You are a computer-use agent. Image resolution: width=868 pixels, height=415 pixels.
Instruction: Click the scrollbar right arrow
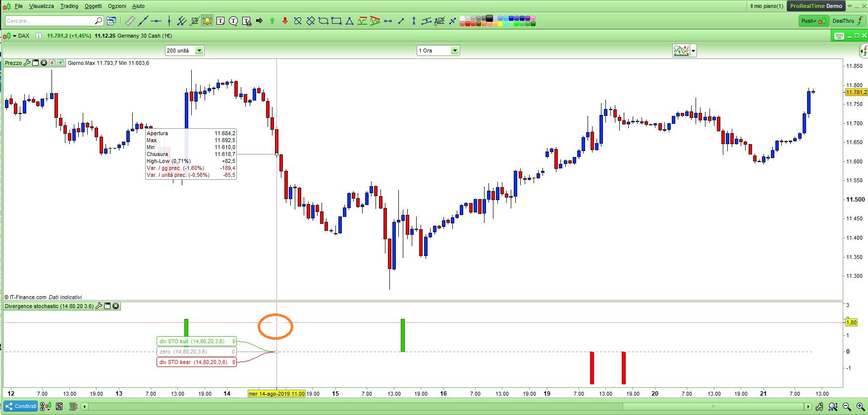[x=808, y=407]
